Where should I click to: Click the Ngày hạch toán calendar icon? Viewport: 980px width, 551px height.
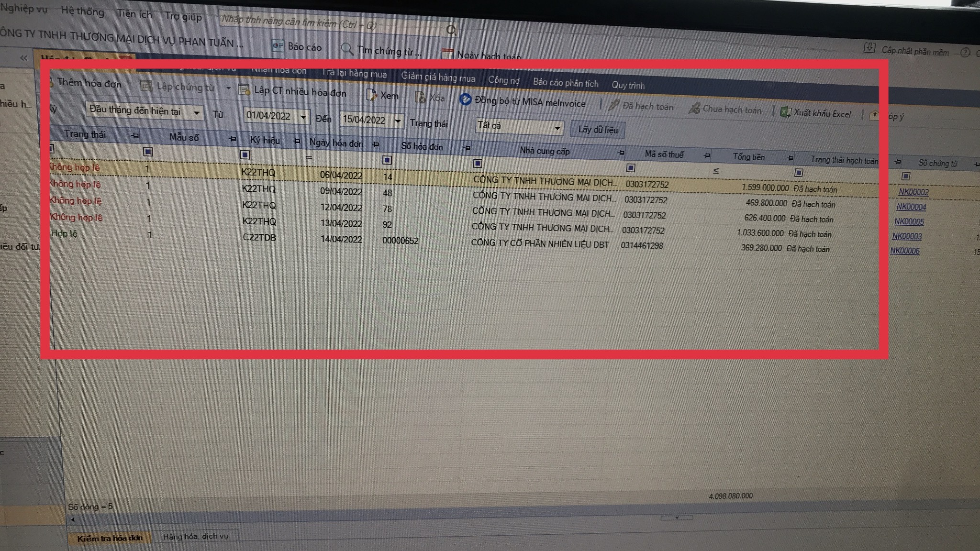click(447, 54)
